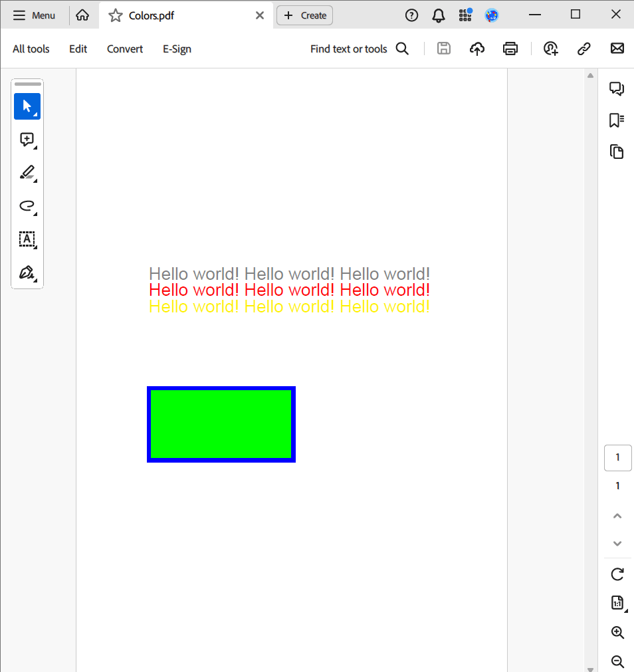Select the Highlight text tool
This screenshot has height=672, width=634.
pyautogui.click(x=27, y=173)
